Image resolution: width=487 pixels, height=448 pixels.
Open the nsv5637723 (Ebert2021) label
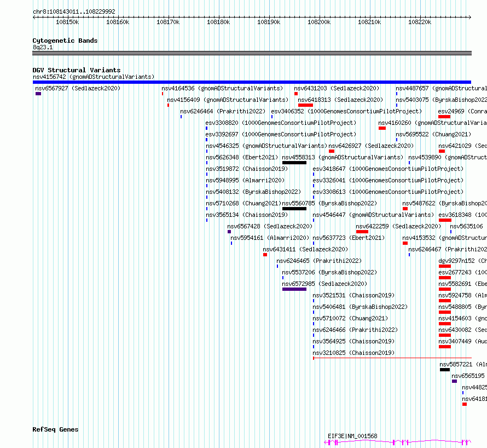coord(349,238)
